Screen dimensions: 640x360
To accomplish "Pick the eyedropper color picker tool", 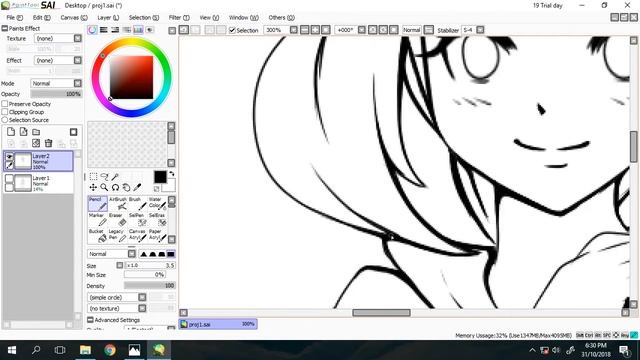I will [x=137, y=187].
